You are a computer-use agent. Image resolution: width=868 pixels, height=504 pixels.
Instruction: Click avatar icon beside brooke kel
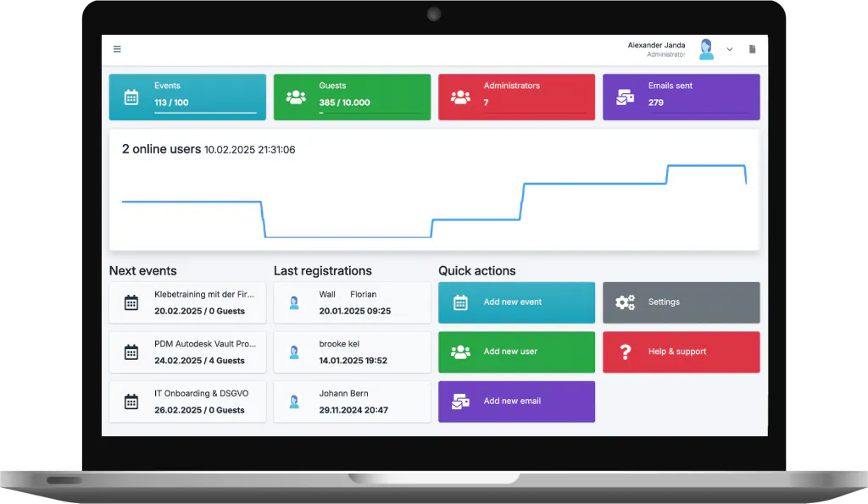pos(294,352)
